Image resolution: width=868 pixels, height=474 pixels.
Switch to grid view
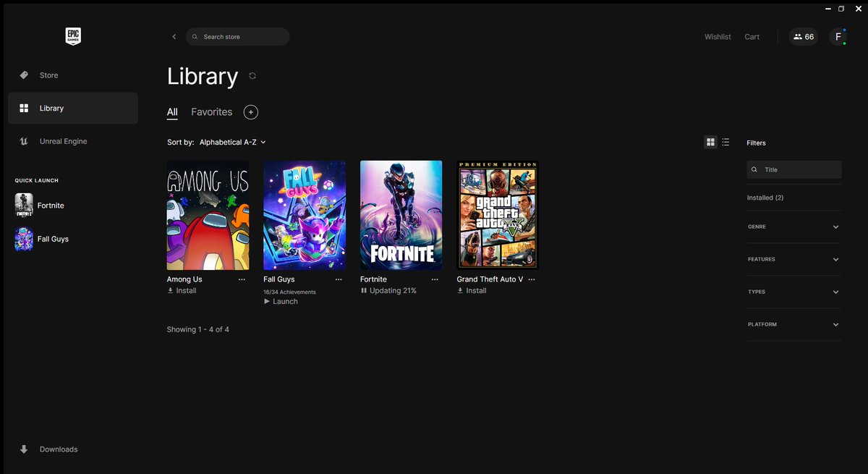(710, 143)
